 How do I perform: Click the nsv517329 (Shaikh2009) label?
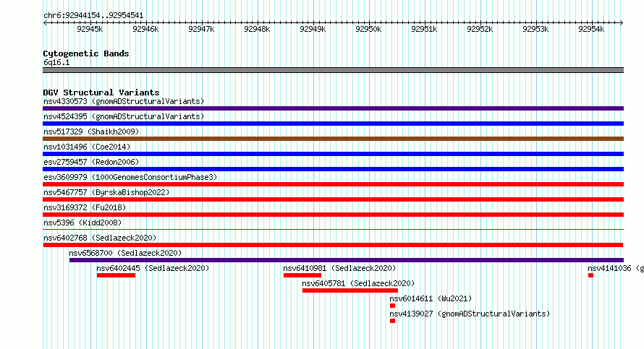pyautogui.click(x=91, y=132)
